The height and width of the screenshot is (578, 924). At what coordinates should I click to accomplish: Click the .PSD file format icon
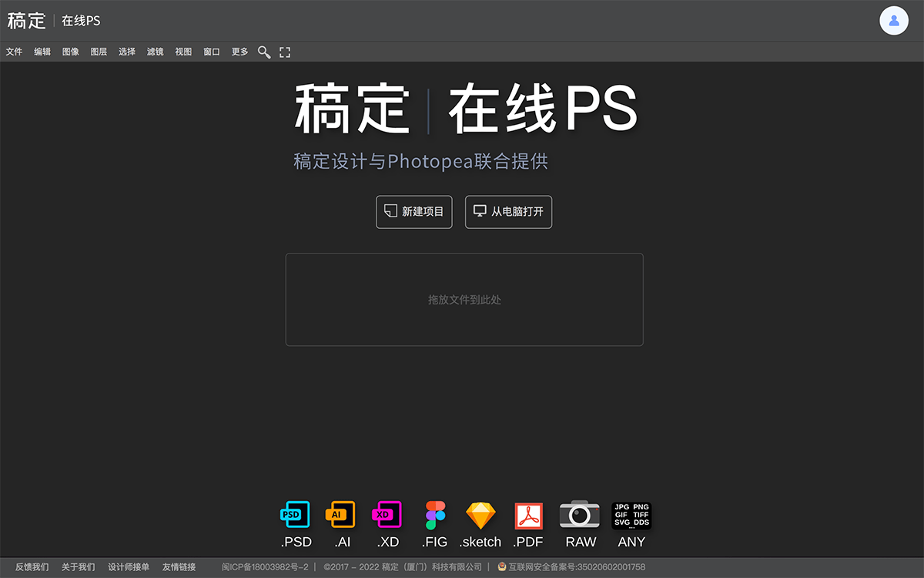[296, 515]
